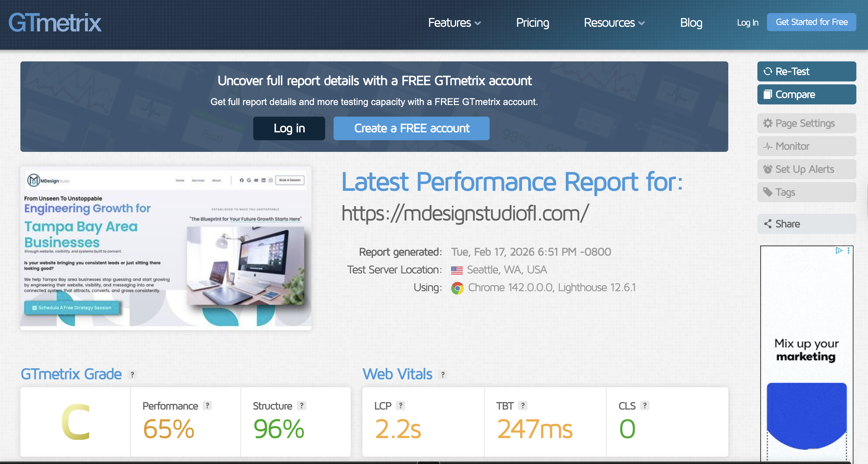The height and width of the screenshot is (464, 868).
Task: Click the GTmetrix logo
Action: pos(55,23)
